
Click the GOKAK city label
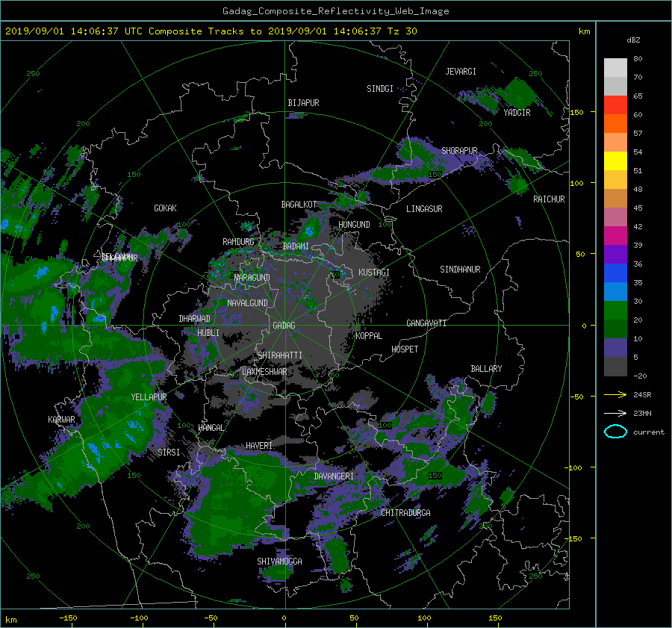(165, 208)
